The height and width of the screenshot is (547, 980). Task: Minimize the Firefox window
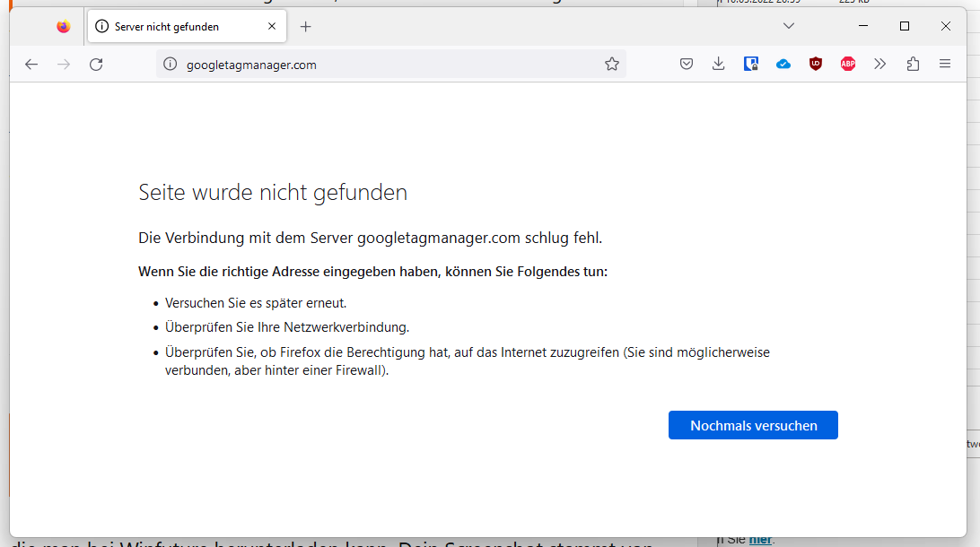(x=863, y=26)
